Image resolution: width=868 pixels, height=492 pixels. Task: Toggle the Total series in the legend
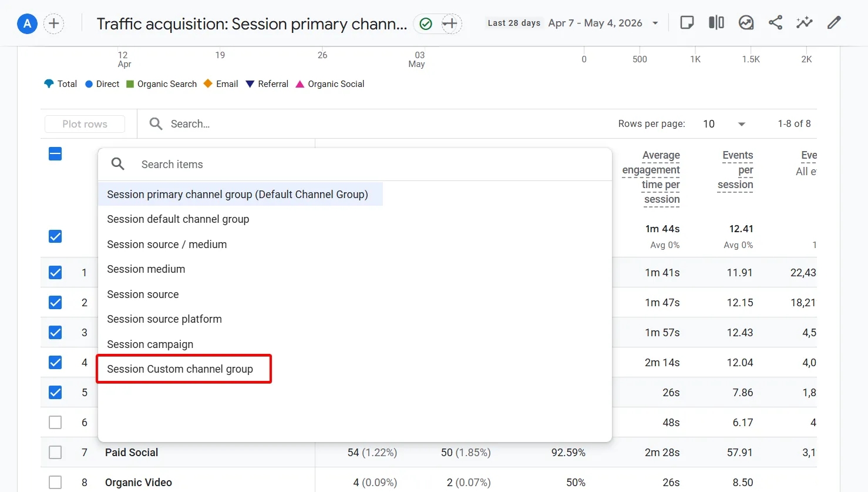pos(60,84)
